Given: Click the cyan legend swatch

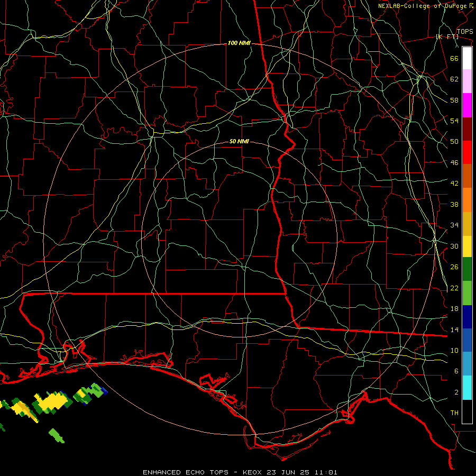Looking at the screenshot, I should click(x=467, y=388).
